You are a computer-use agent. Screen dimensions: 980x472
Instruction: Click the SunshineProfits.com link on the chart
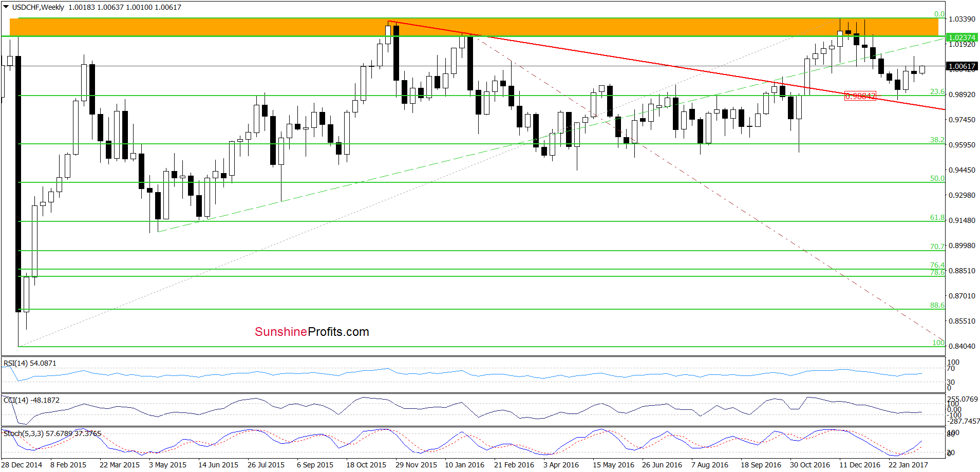coord(312,332)
